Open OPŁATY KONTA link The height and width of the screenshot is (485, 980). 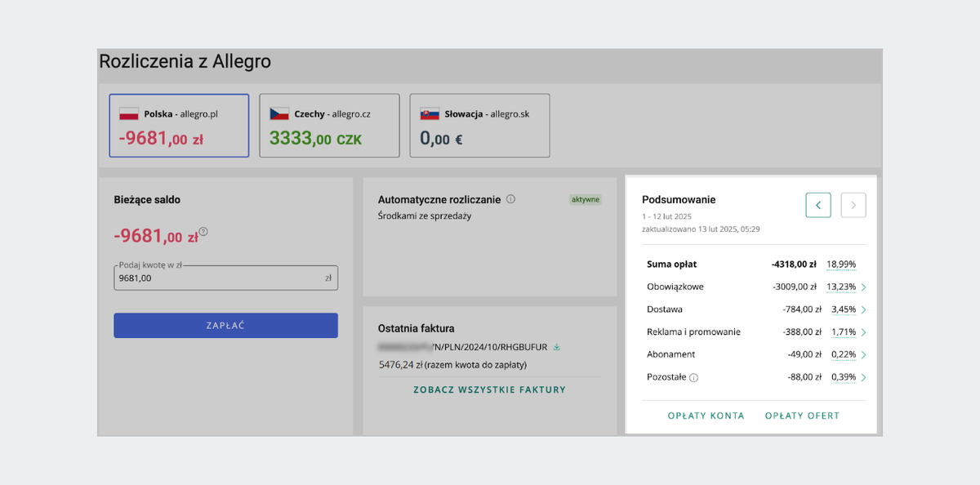[x=706, y=416]
